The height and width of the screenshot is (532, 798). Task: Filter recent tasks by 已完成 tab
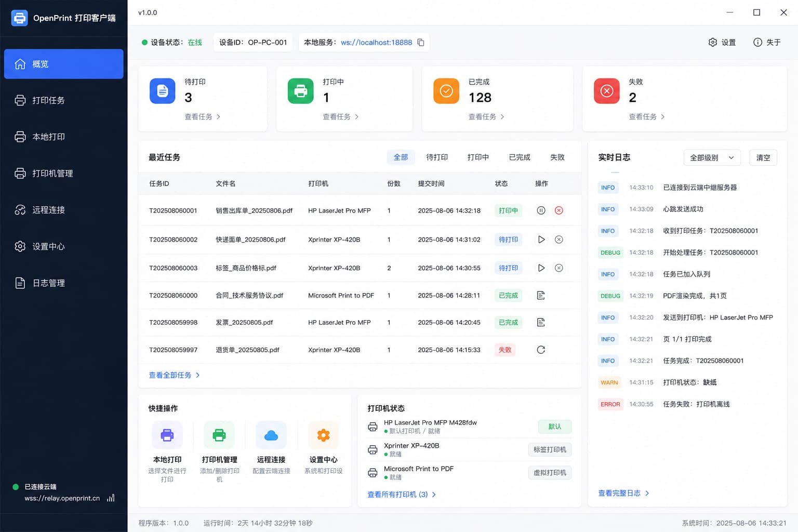pos(520,157)
